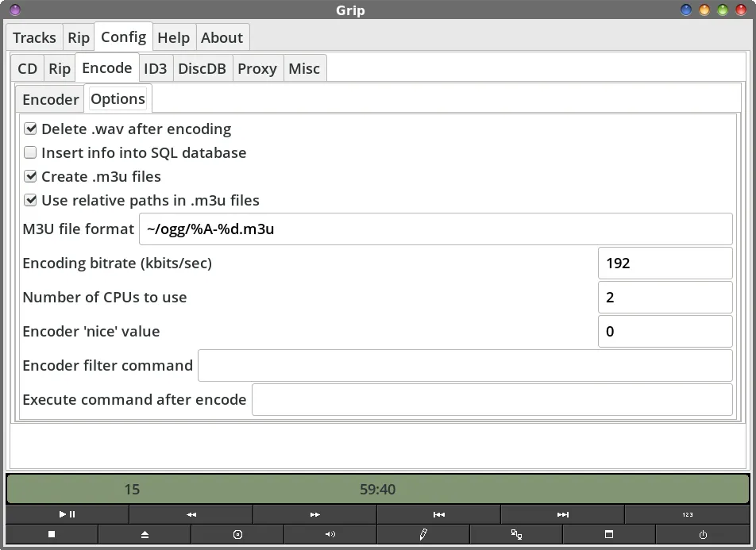The height and width of the screenshot is (550, 756).
Task: Switch to the Encoder sub-tab
Action: (x=51, y=99)
